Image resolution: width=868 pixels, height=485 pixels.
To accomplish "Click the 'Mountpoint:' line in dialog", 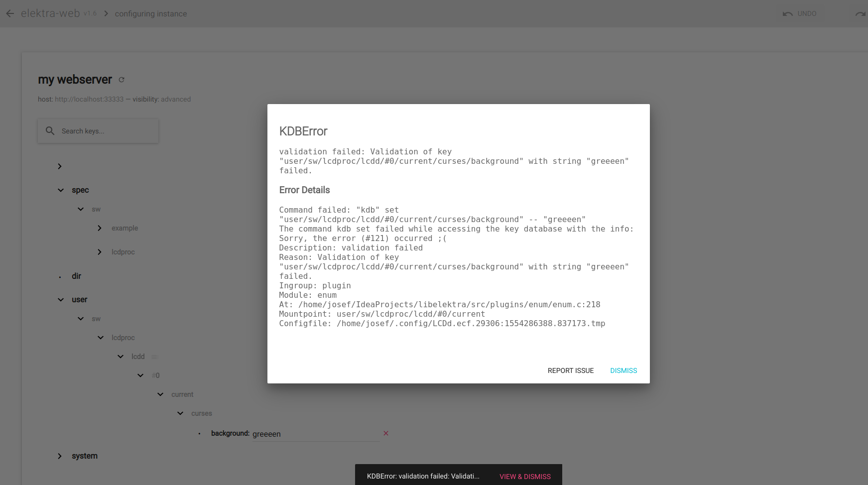I will (382, 314).
